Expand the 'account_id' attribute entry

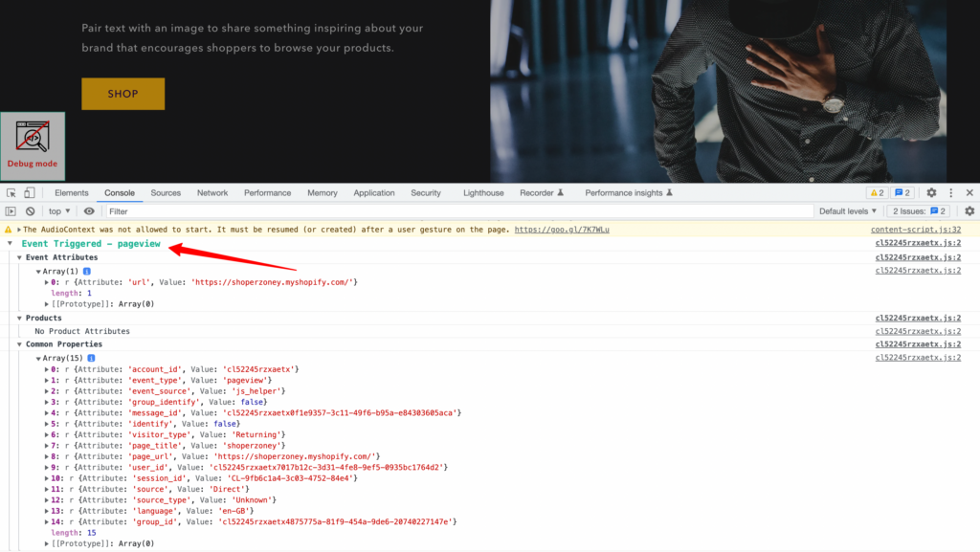click(x=46, y=369)
